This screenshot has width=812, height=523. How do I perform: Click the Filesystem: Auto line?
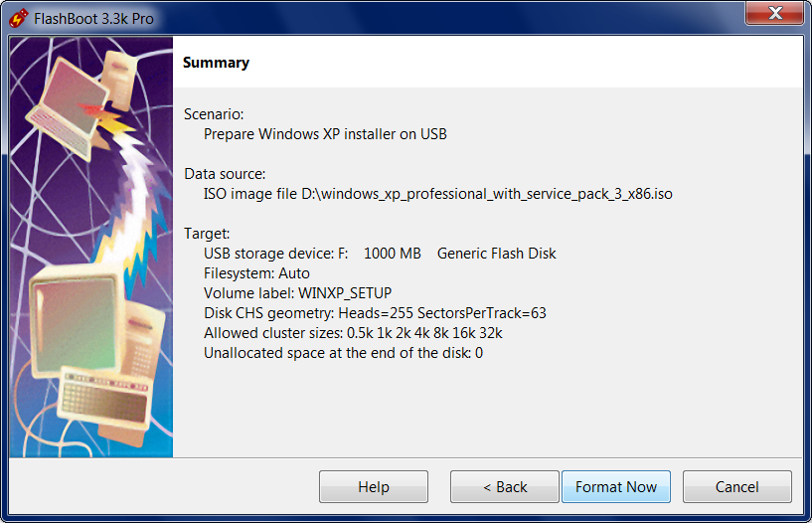pos(256,273)
